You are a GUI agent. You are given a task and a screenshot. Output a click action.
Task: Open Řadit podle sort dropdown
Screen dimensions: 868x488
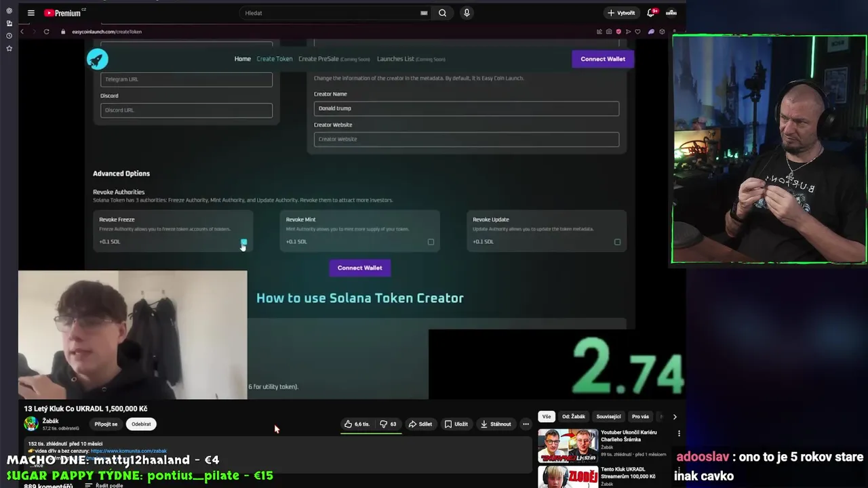coord(104,485)
